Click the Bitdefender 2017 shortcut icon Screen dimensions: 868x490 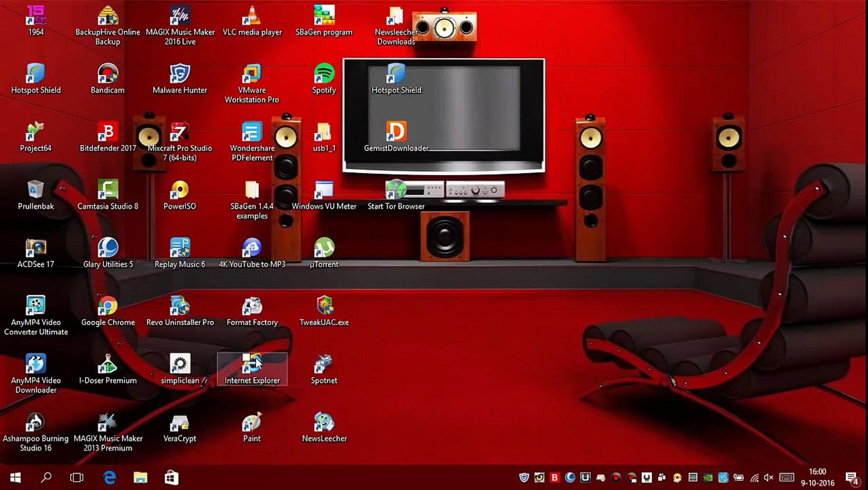click(x=108, y=132)
